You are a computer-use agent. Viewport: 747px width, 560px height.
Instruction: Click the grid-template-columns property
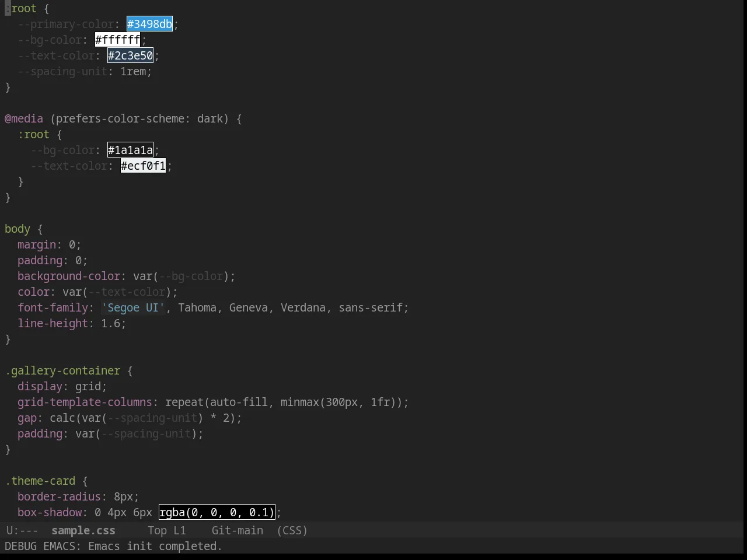(85, 402)
